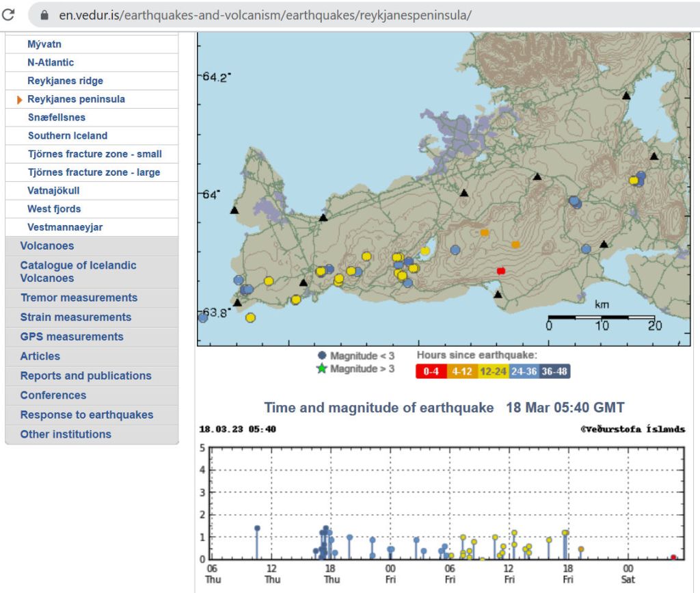Open the GPS measurements section
Image resolution: width=700 pixels, height=593 pixels.
pos(72,337)
